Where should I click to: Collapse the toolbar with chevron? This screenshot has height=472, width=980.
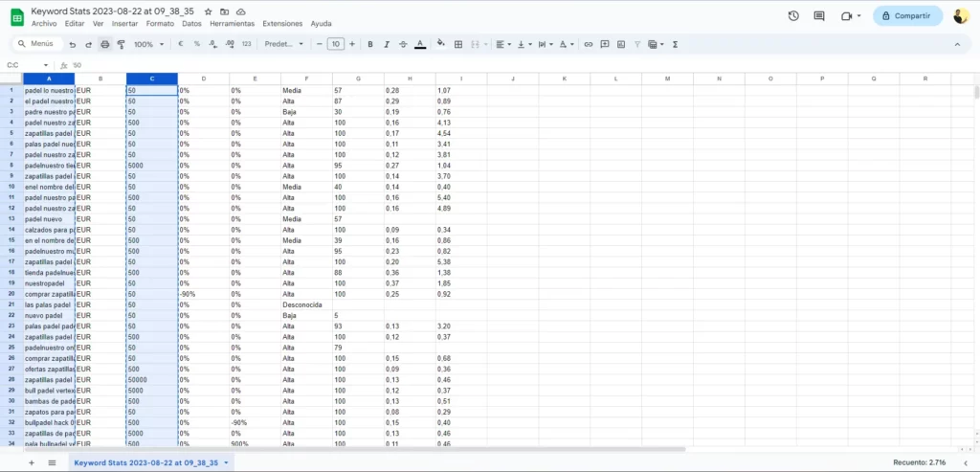coord(957,44)
